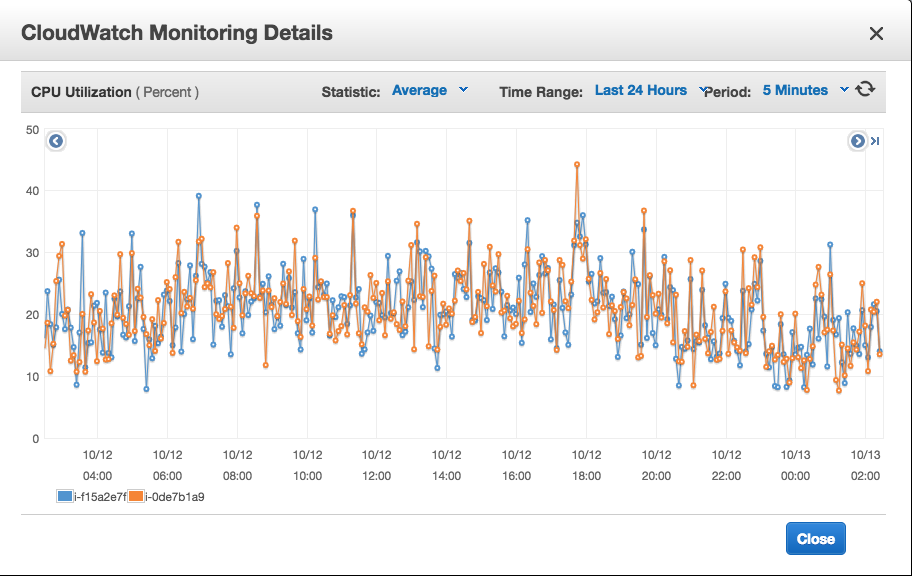The width and height of the screenshot is (912, 576).
Task: Open the Statistic Average dropdown
Action: pyautogui.click(x=429, y=90)
